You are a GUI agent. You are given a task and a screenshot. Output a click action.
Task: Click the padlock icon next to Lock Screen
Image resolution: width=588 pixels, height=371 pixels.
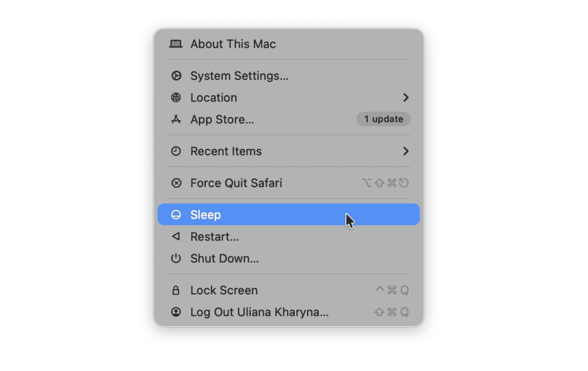coord(176,290)
